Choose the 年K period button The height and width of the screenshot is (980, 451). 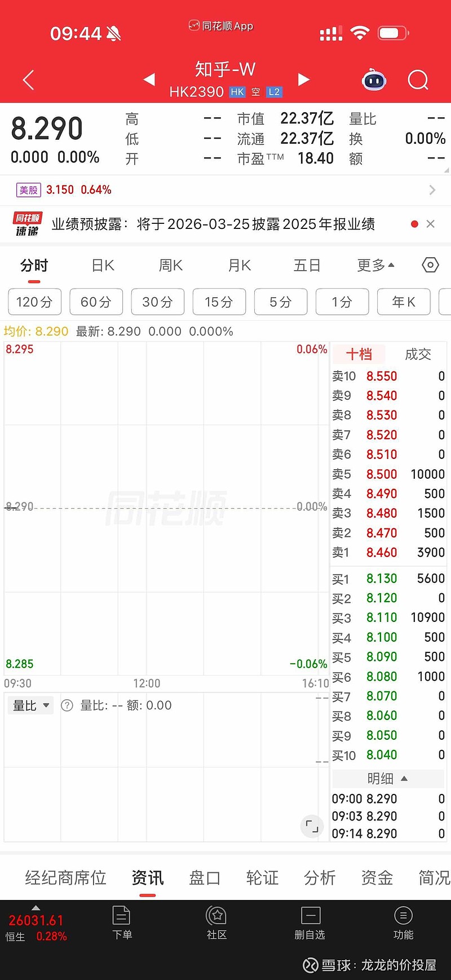(404, 302)
